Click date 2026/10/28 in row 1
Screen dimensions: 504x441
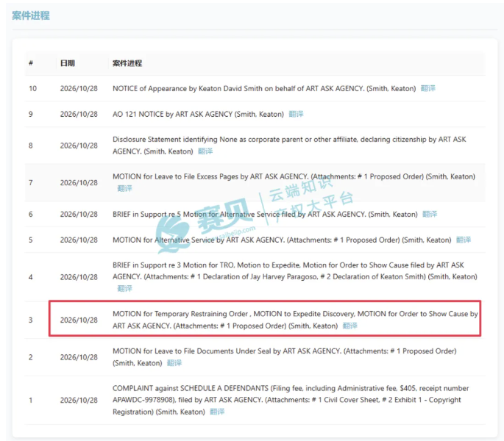79,401
